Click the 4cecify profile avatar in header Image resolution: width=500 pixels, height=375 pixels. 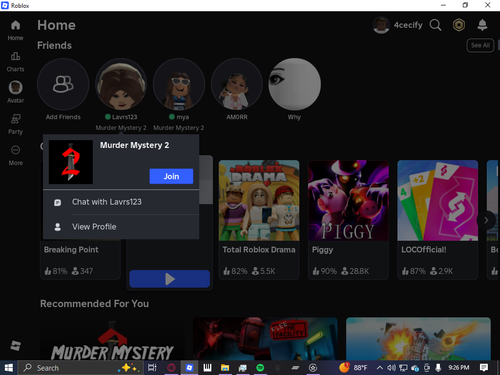pyautogui.click(x=381, y=25)
